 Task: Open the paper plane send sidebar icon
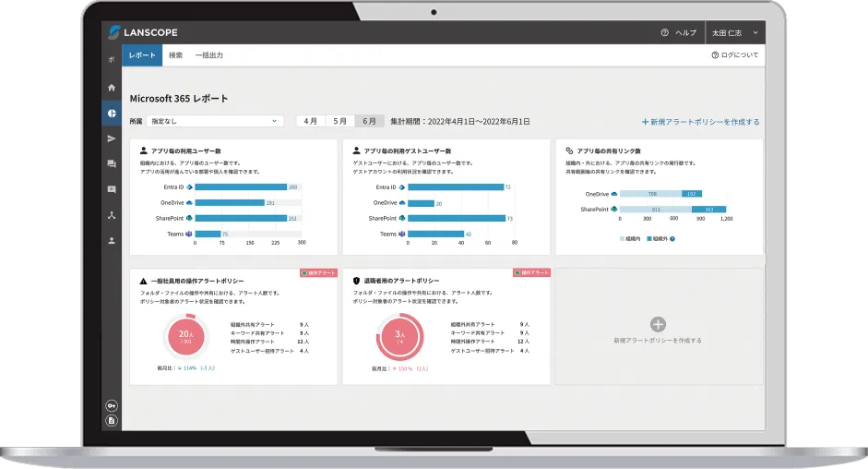(112, 138)
